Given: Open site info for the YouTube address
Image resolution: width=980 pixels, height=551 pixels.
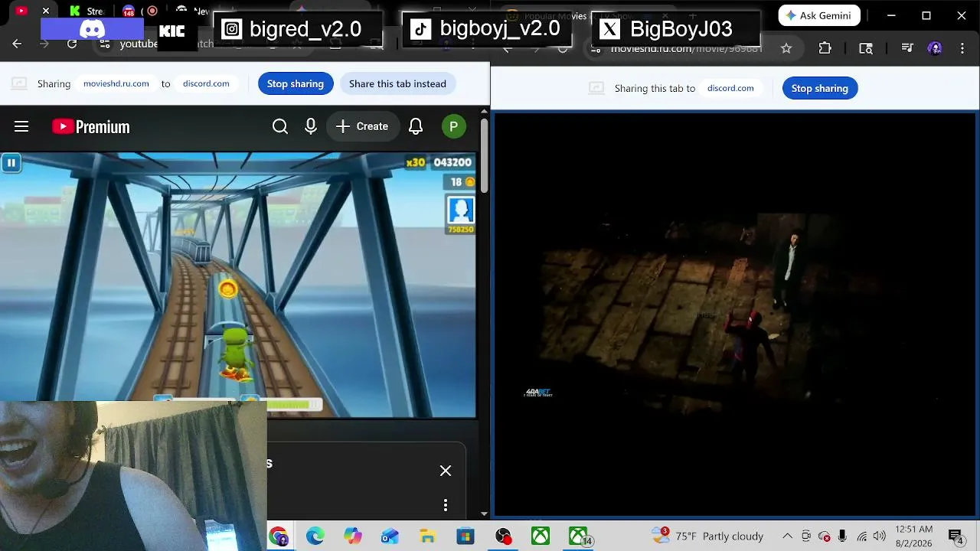Looking at the screenshot, I should point(106,44).
